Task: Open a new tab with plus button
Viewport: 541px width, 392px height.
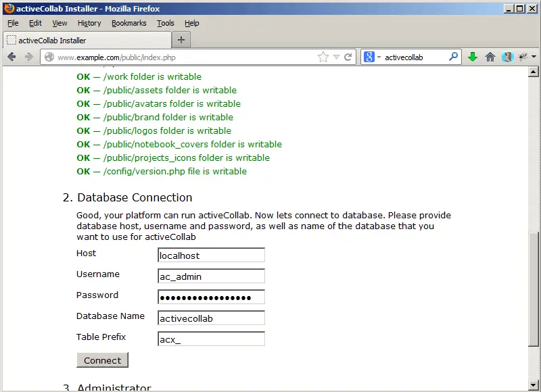Action: [x=181, y=40]
